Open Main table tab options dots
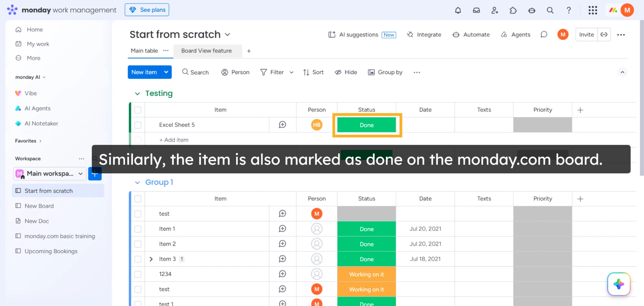This screenshot has height=306, width=644. (166, 51)
